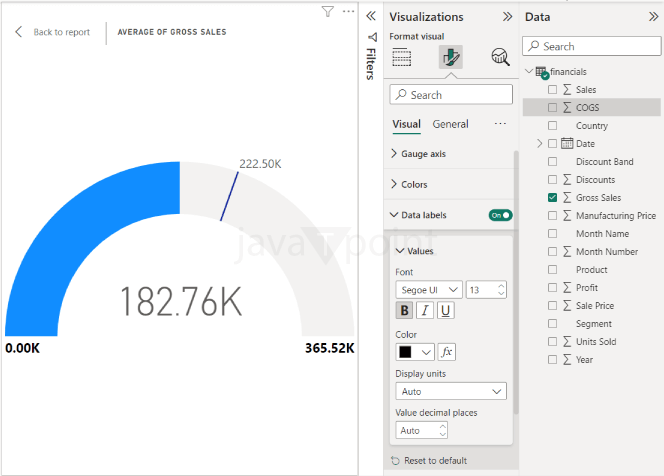
Task: Toggle bold for data label font
Action: pyautogui.click(x=404, y=310)
